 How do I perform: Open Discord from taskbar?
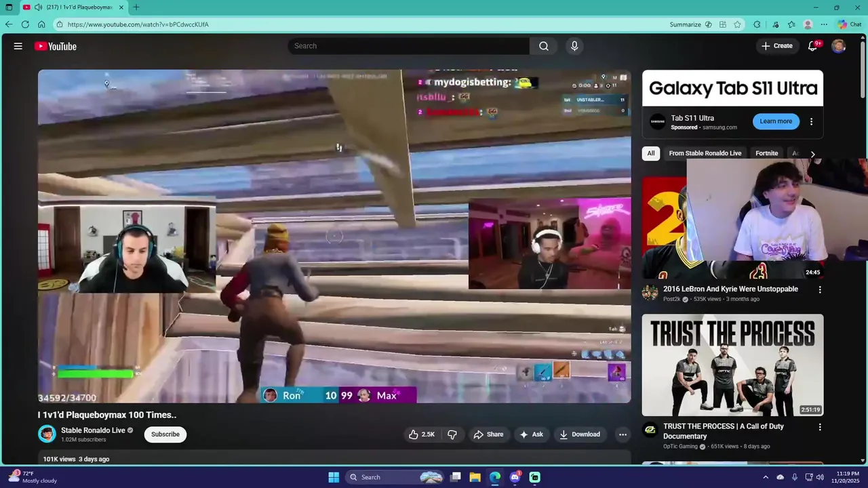pos(515,477)
